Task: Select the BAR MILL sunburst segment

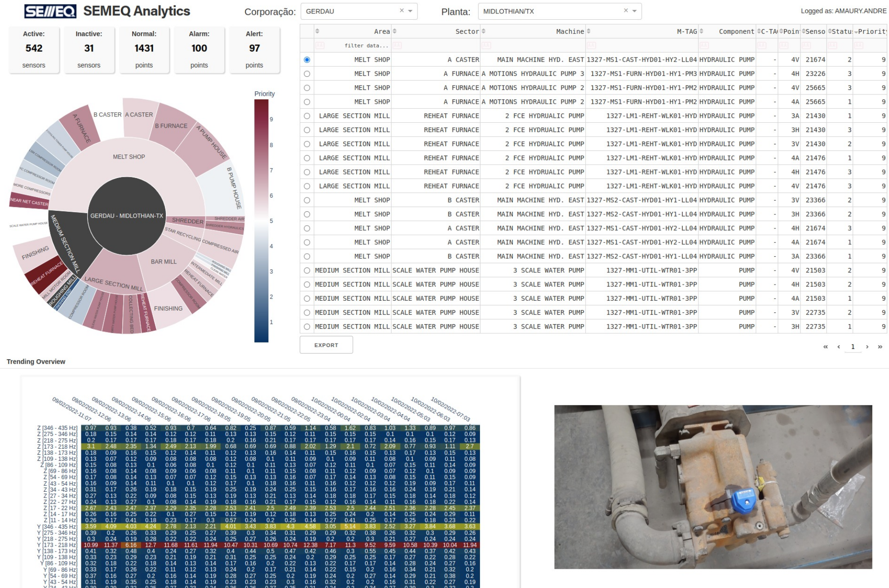Action: click(164, 262)
